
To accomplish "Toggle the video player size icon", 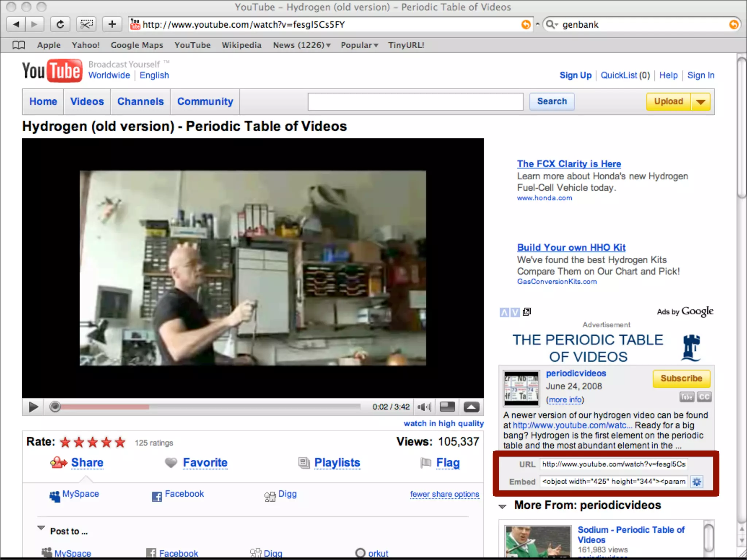I will [x=447, y=407].
